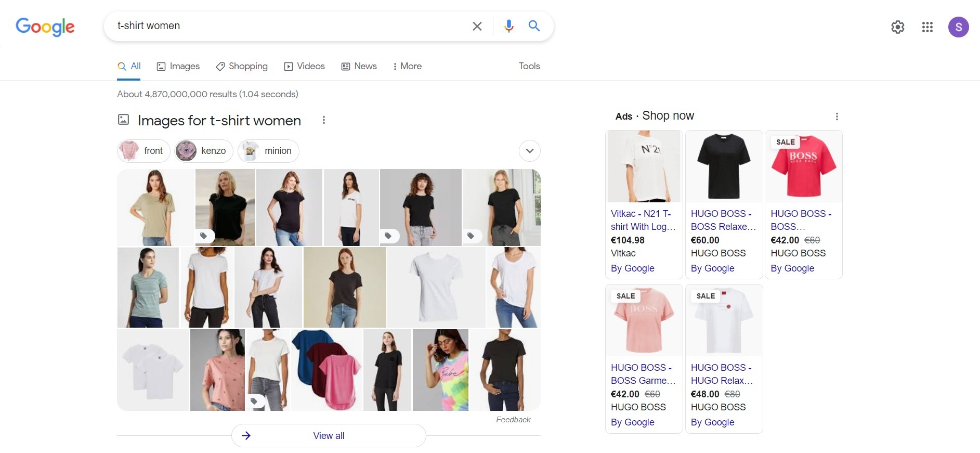Click the product tag on curly-haired woman image
Screen dimensions: 980x453
389,236
